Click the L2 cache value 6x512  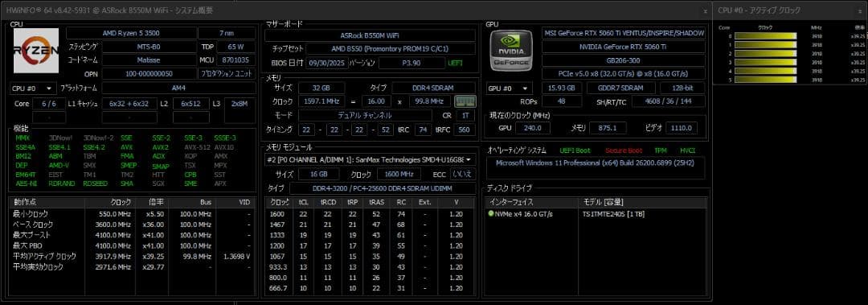tap(191, 104)
